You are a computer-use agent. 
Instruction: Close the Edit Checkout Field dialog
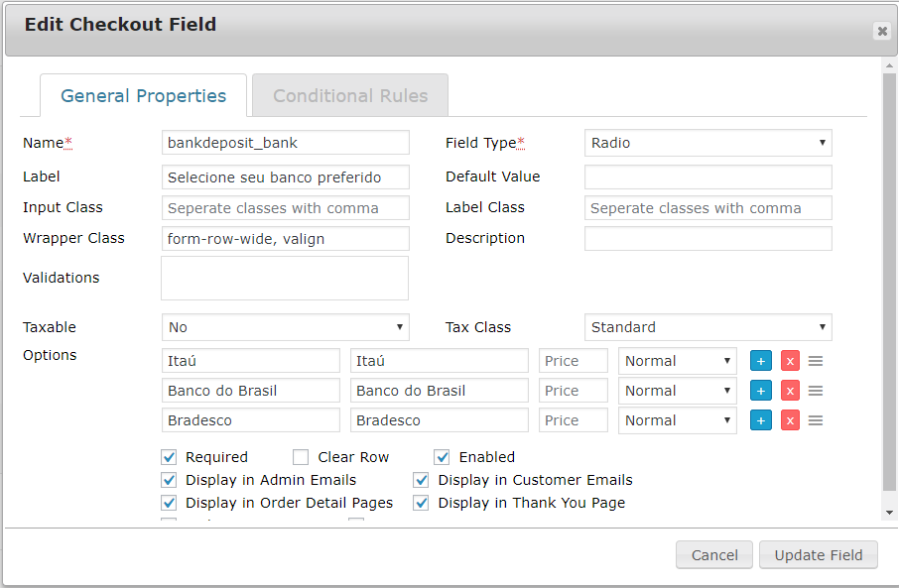tap(882, 31)
